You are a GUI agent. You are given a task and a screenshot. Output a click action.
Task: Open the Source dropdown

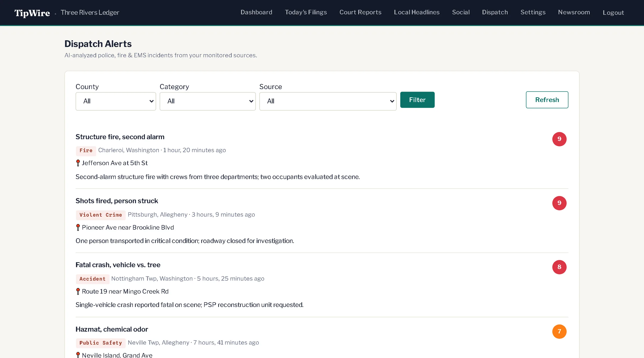328,101
